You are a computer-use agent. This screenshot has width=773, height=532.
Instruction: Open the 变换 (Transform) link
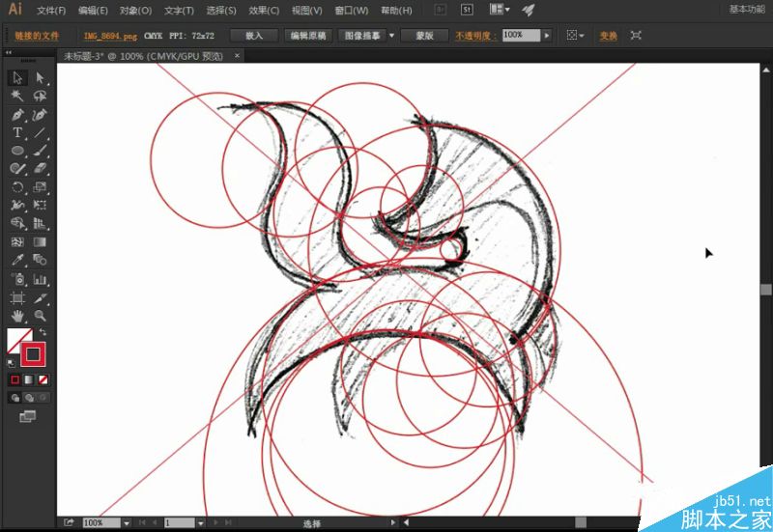(609, 36)
